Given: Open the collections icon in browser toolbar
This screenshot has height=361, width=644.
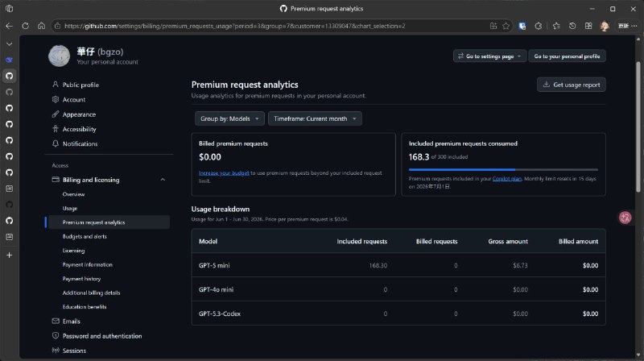Looking at the screenshot, I should (x=588, y=26).
